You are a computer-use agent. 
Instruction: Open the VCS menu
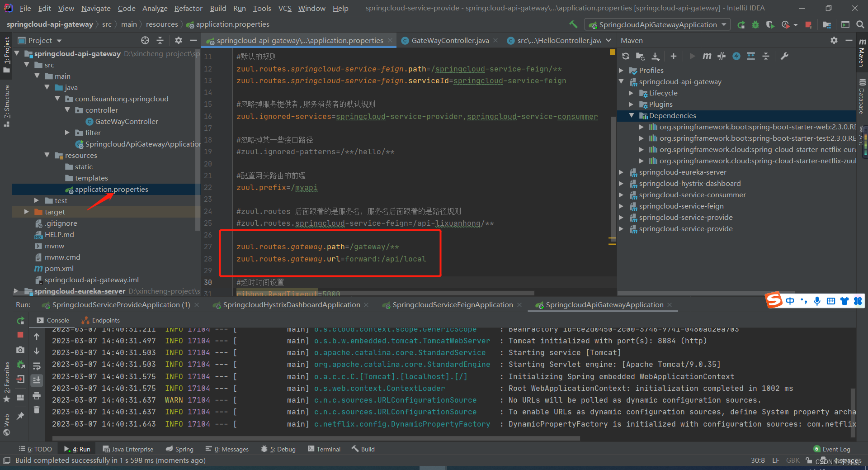tap(285, 8)
